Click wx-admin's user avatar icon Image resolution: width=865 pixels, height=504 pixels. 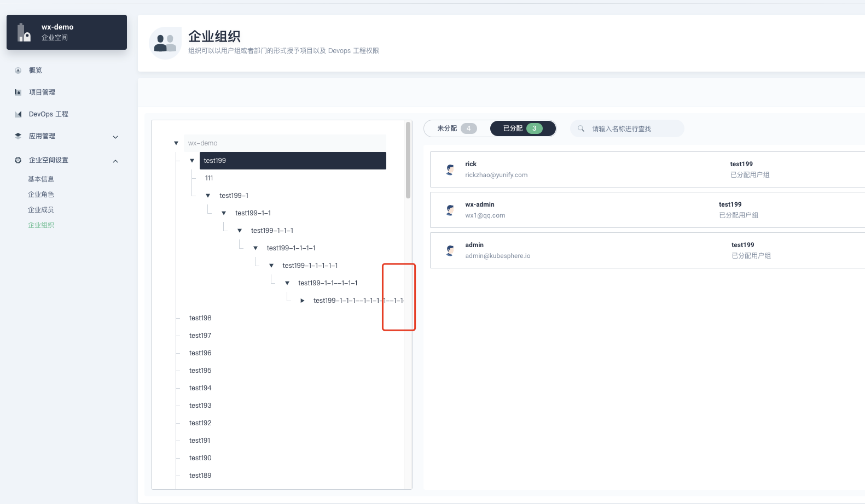click(x=450, y=210)
